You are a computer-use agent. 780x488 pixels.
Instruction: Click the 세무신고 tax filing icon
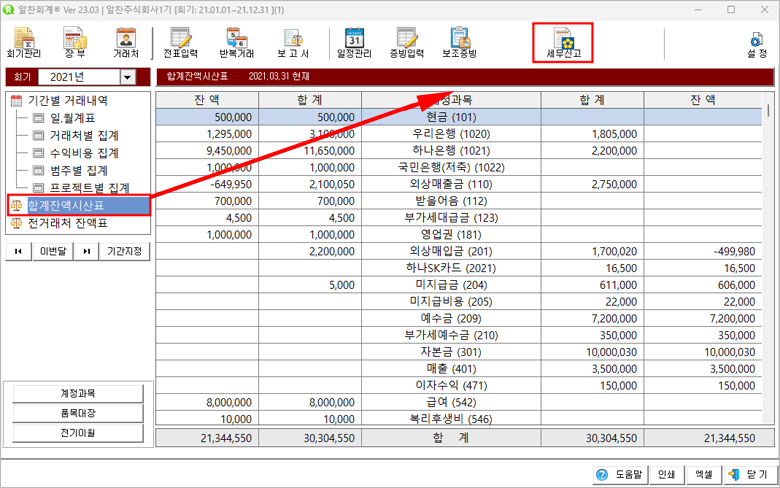point(562,43)
